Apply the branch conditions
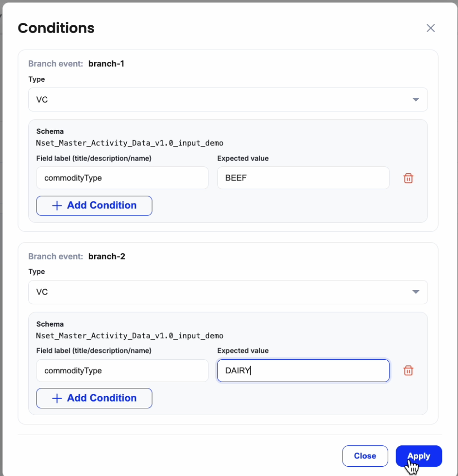Image resolution: width=458 pixels, height=476 pixels. pyautogui.click(x=419, y=456)
